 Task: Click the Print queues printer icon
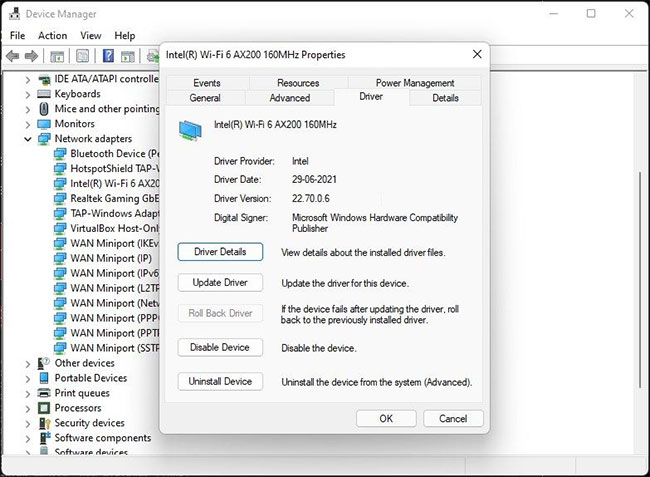44,393
